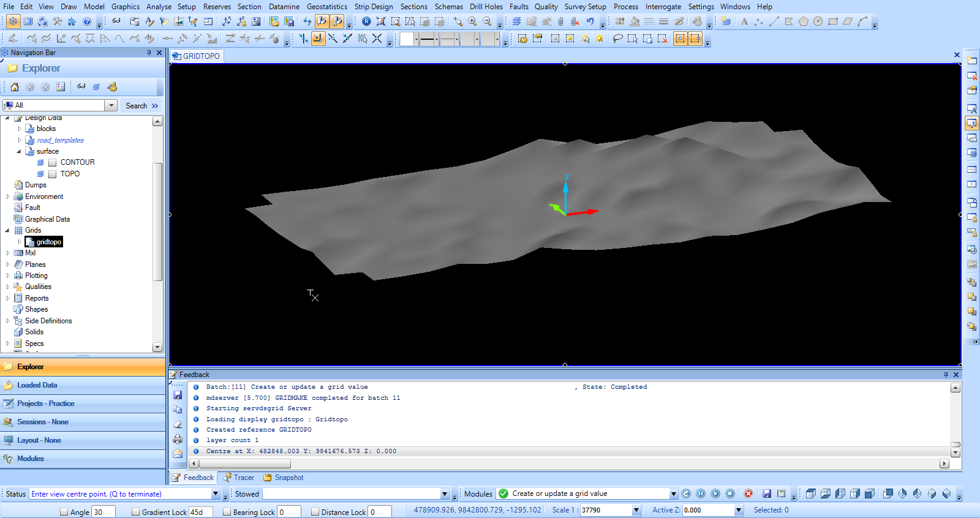
Task: Select the text annotation 'A' tool
Action: point(744,21)
